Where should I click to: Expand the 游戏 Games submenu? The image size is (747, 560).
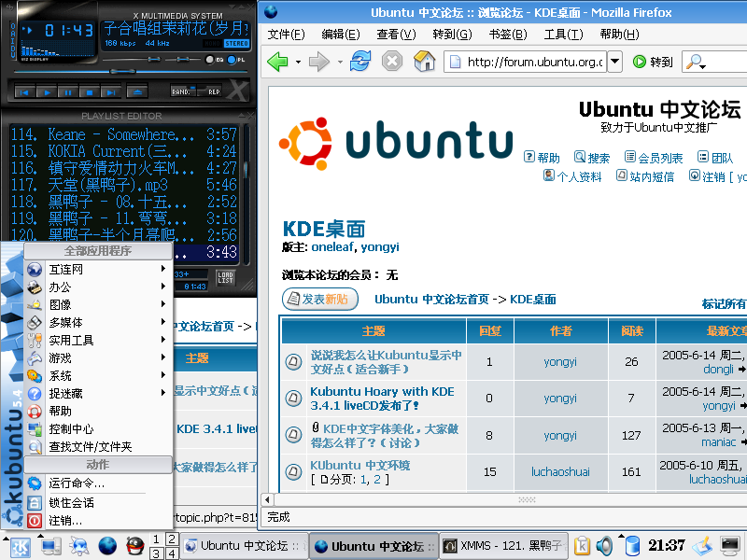(x=98, y=357)
